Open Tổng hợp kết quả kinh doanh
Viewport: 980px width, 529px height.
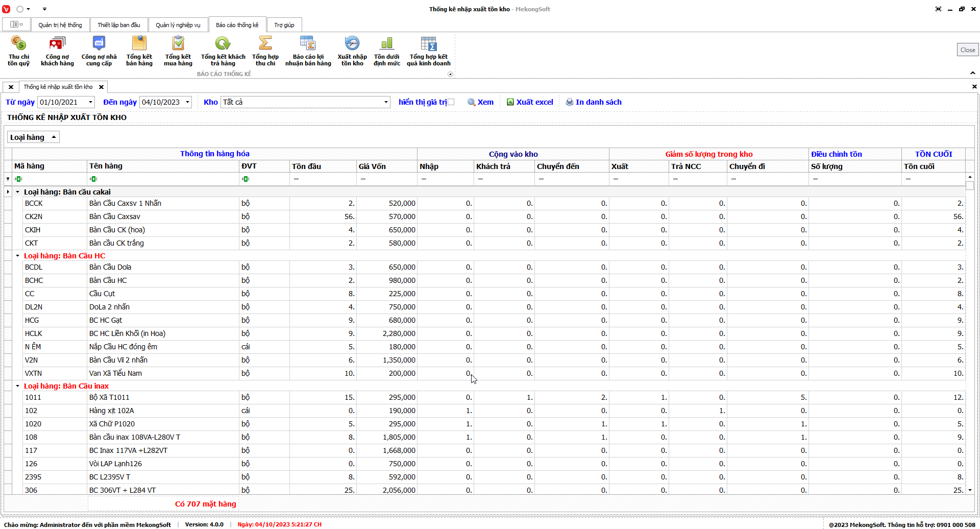click(428, 51)
